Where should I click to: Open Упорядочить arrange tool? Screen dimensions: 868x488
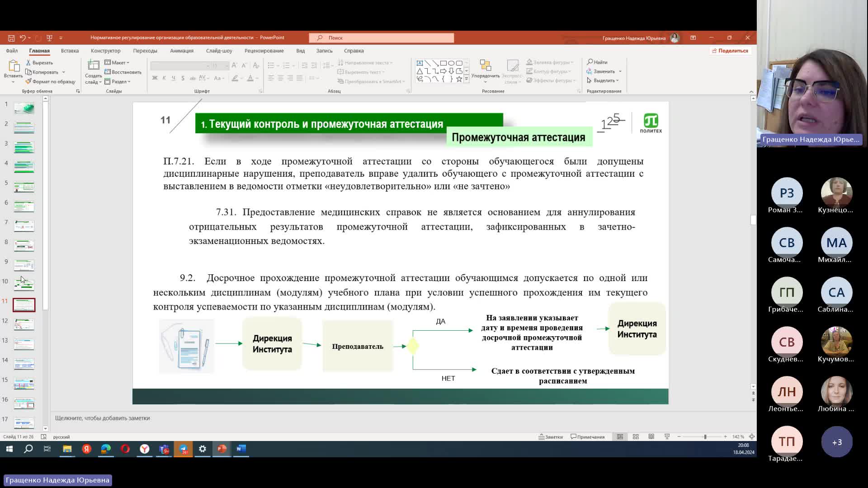point(486,72)
